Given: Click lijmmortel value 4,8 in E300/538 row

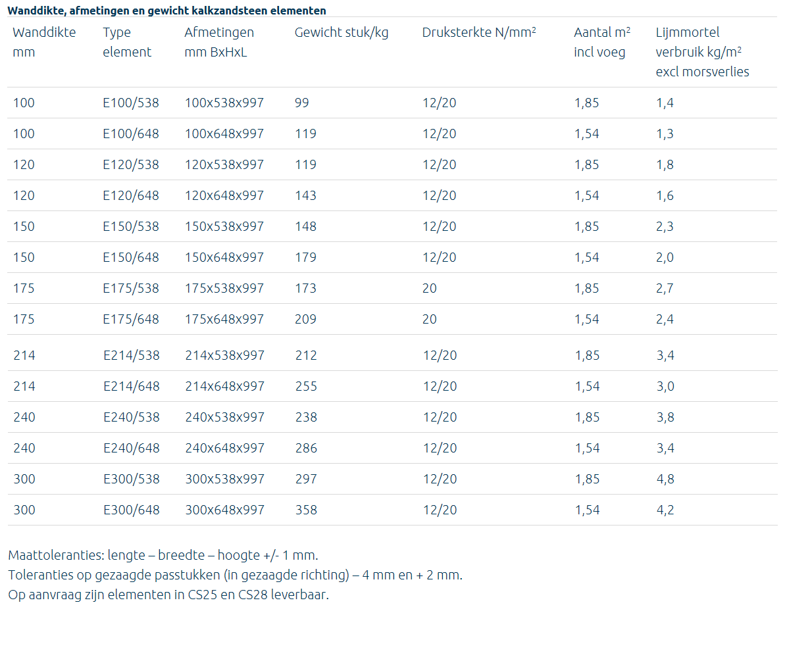Looking at the screenshot, I should point(665,479).
